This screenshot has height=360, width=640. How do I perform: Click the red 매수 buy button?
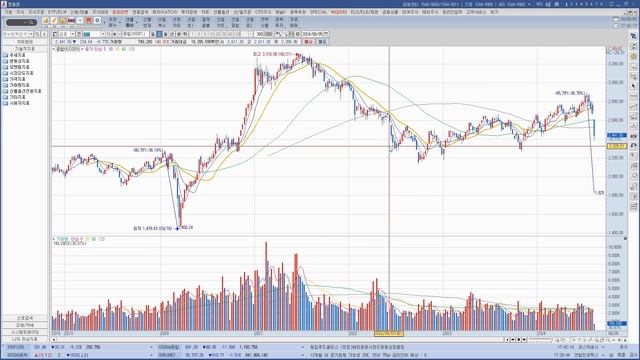tap(308, 42)
